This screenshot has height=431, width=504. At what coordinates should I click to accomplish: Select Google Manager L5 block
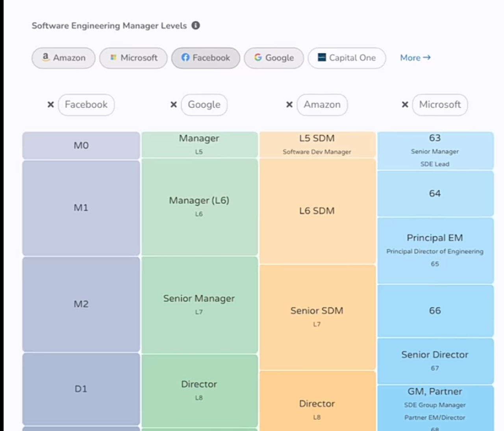coord(199,144)
